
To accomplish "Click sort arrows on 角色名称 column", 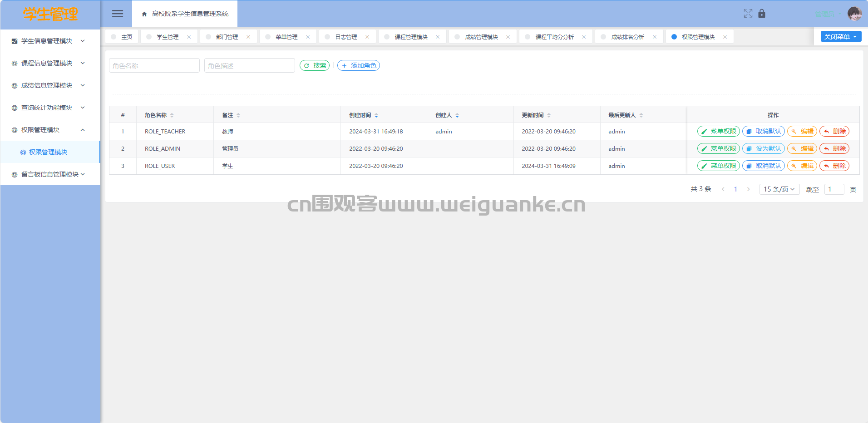I will point(172,115).
